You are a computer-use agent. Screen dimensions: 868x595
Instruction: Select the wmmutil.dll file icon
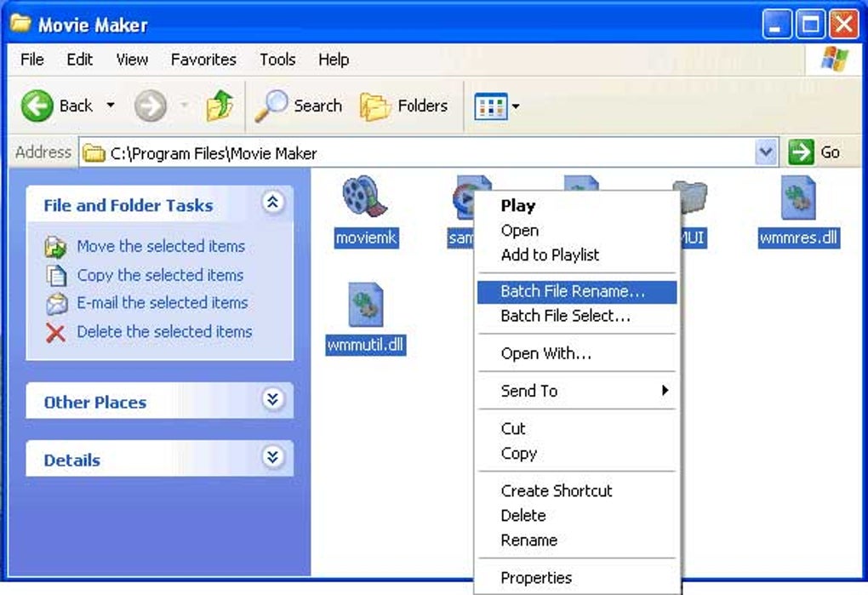click(x=366, y=305)
